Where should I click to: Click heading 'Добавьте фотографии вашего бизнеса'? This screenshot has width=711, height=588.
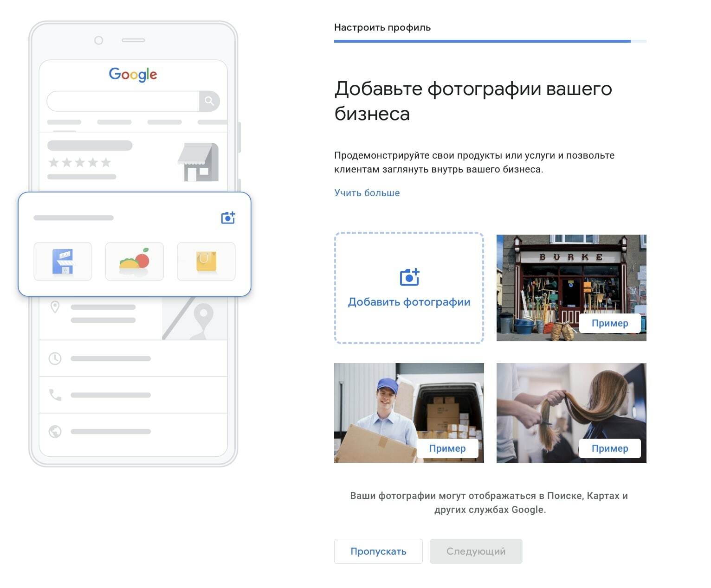[473, 101]
